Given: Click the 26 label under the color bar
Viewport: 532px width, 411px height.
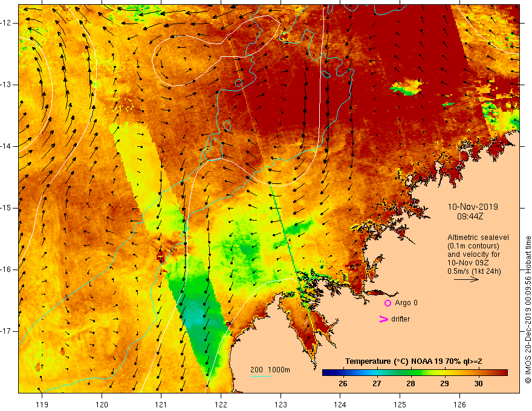Looking at the screenshot, I should 343,384.
